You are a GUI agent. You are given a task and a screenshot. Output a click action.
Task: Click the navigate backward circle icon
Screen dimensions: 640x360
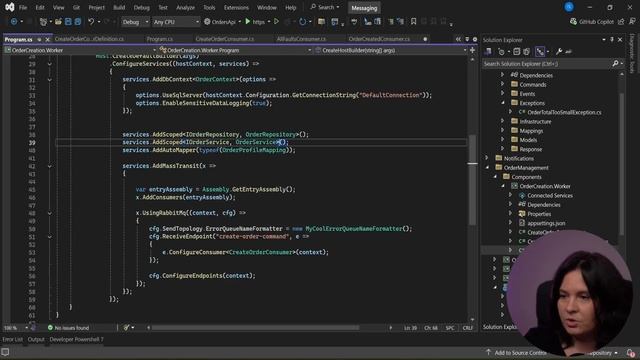point(14,22)
